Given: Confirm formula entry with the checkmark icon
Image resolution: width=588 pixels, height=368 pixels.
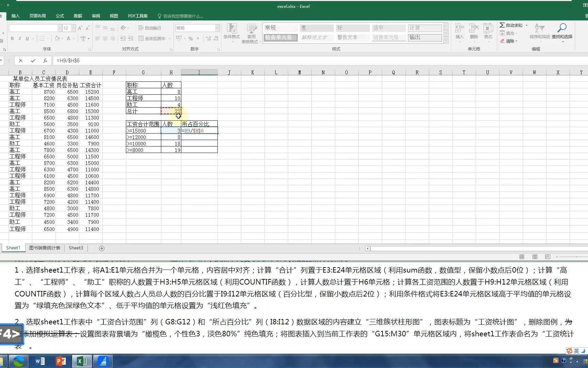Looking at the screenshot, I should (x=33, y=61).
